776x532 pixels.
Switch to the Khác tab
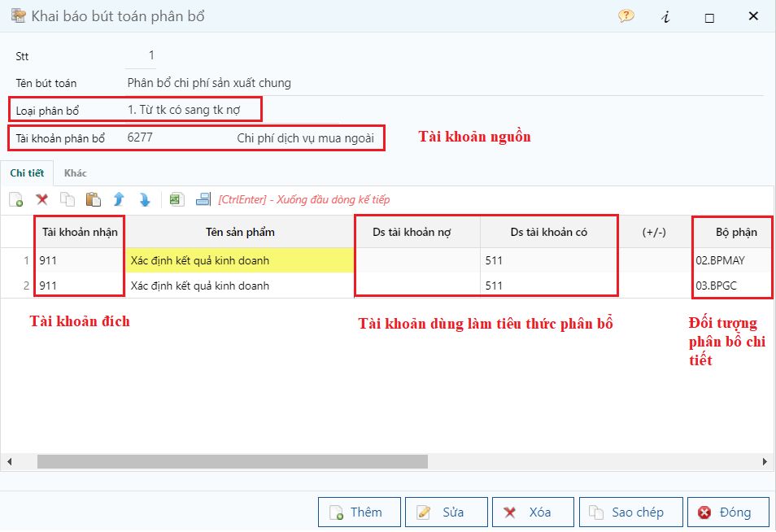point(76,172)
